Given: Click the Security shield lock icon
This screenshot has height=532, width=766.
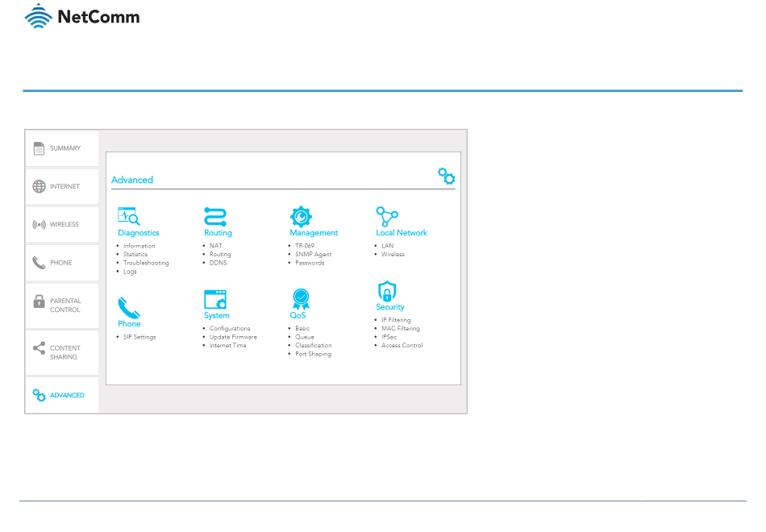Looking at the screenshot, I should (387, 291).
